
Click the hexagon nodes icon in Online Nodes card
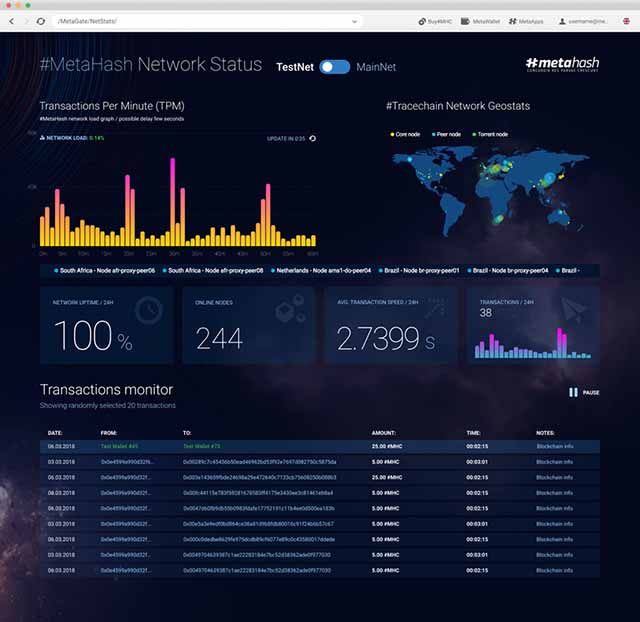point(291,309)
